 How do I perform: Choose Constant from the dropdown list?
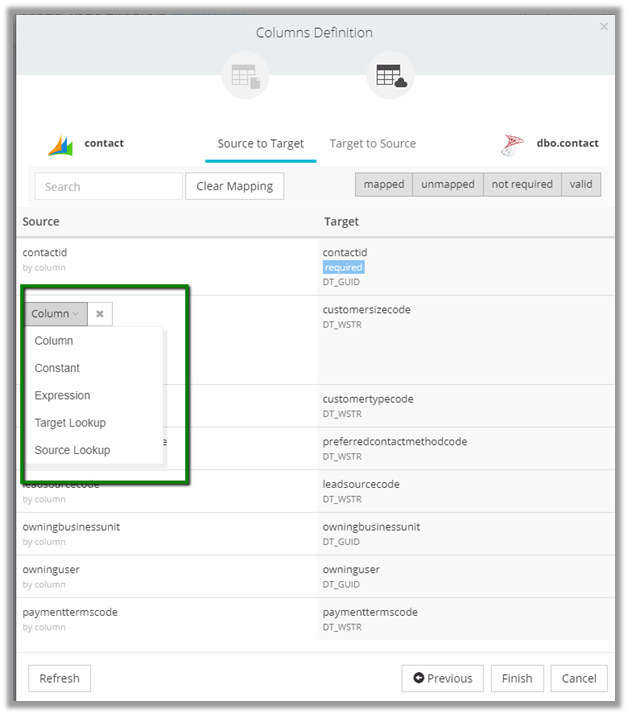[57, 368]
